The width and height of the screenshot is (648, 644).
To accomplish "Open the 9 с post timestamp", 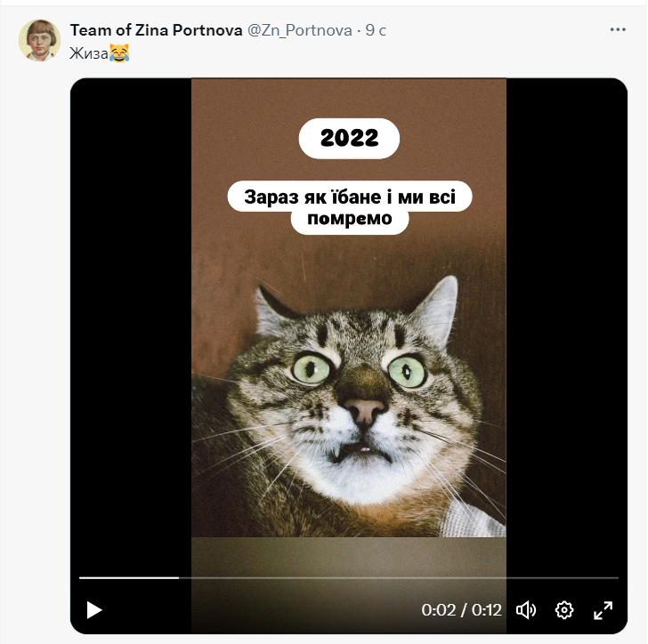I will tap(376, 30).
